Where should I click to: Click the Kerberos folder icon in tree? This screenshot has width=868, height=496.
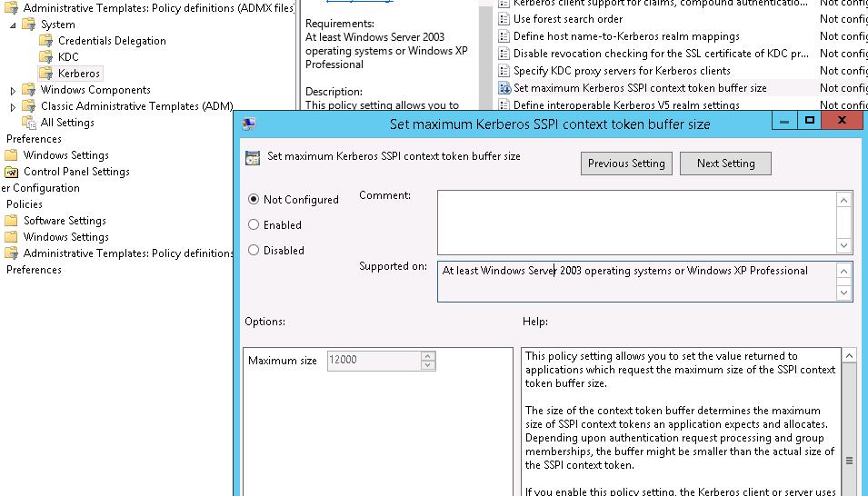point(46,74)
